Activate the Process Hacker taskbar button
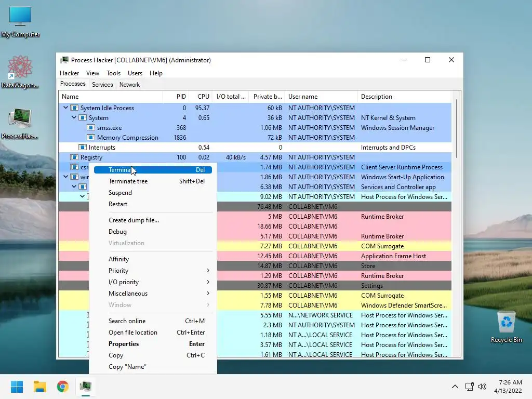 (86, 387)
